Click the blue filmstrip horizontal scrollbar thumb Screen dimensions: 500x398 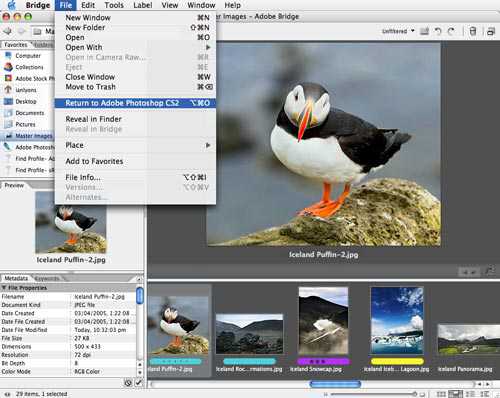335,384
